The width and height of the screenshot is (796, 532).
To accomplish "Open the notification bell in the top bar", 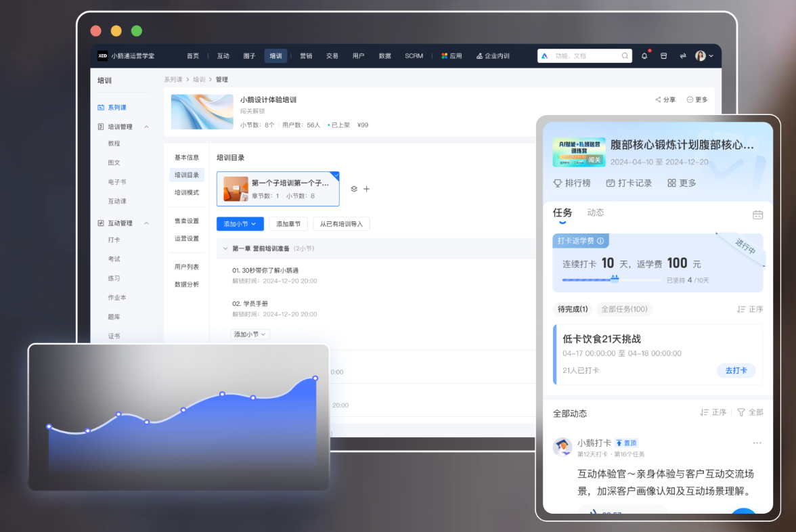I will (644, 56).
